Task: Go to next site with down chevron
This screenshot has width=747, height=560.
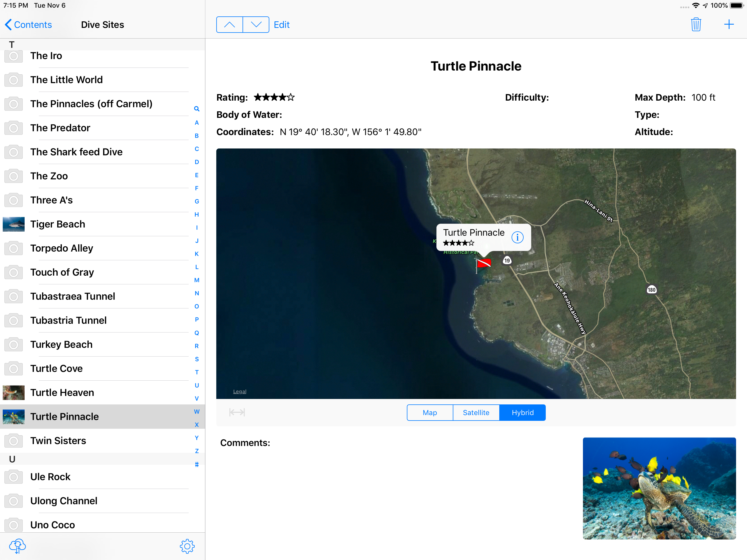Action: pyautogui.click(x=256, y=25)
